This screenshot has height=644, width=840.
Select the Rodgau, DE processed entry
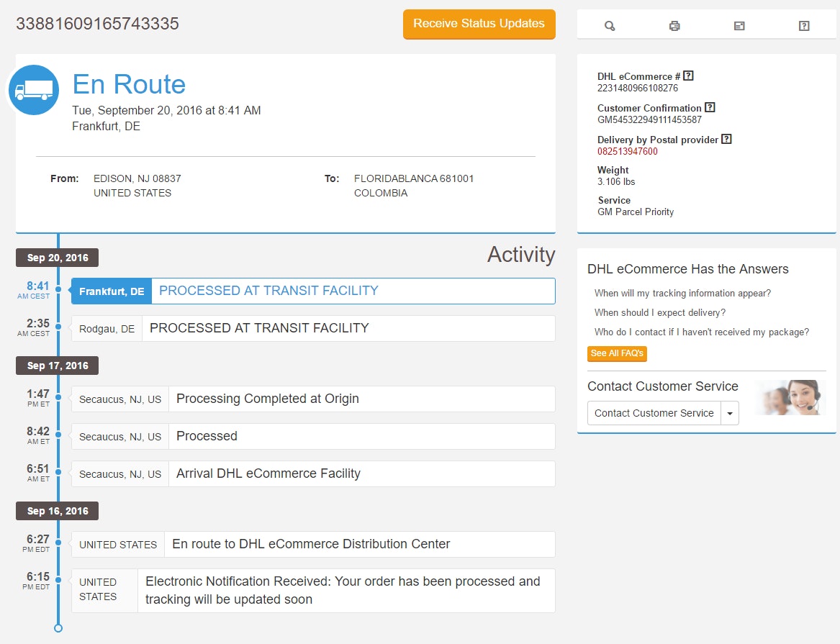point(313,329)
